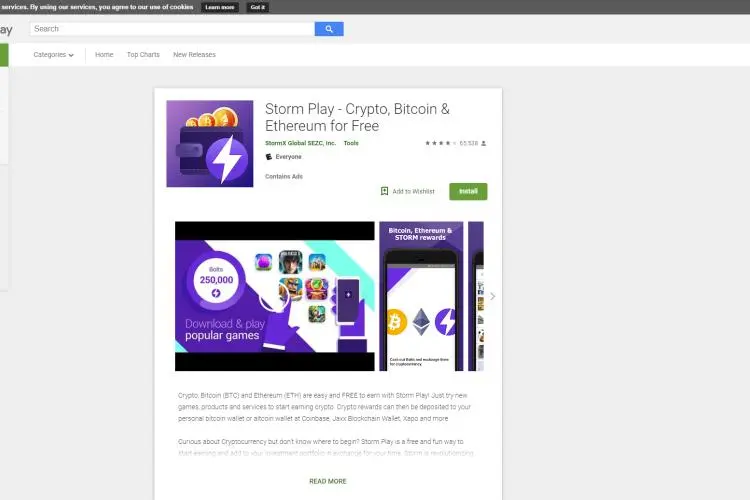This screenshot has height=500, width=750.
Task: Focus the Search input field
Action: tap(172, 29)
